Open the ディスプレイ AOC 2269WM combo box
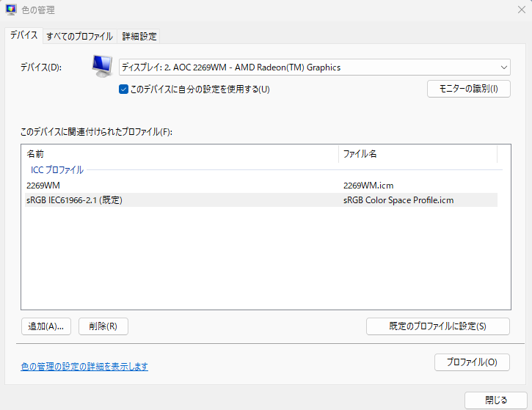Viewport: 532px width, 410px height. click(314, 67)
